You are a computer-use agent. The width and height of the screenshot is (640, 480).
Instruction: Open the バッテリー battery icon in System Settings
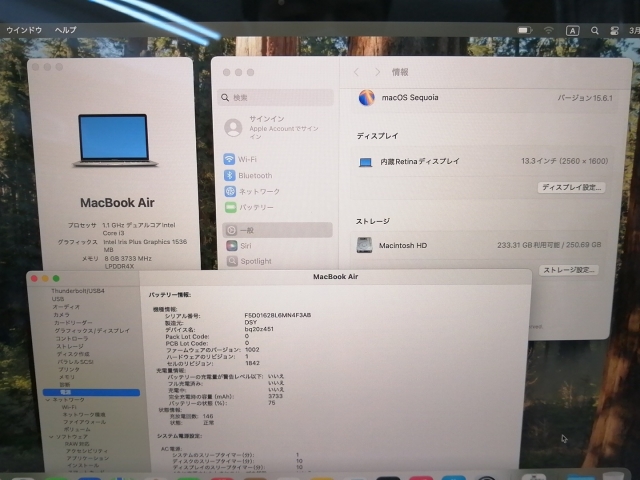point(230,207)
